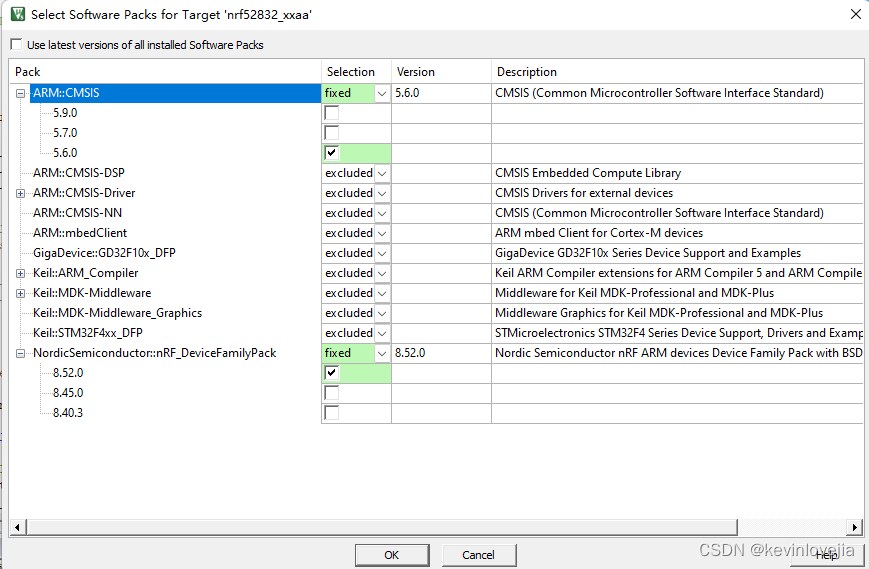
Task: Select the NordicSemiconductor::nRF_DeviceFamilyPack row
Action: (155, 353)
